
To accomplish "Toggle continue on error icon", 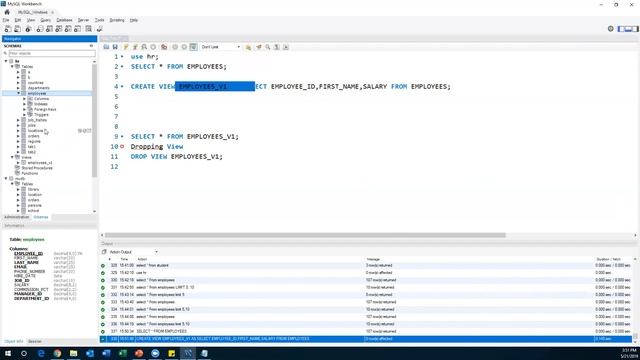I will click(x=164, y=47).
